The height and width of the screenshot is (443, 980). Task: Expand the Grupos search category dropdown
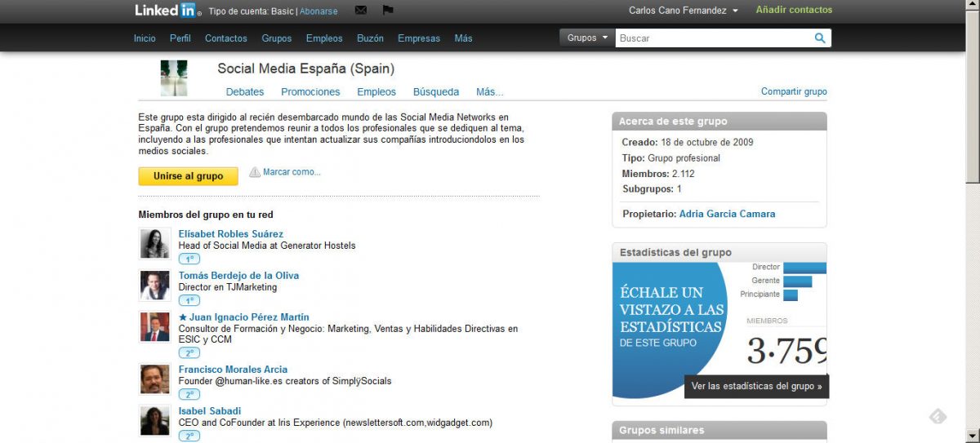pos(587,38)
